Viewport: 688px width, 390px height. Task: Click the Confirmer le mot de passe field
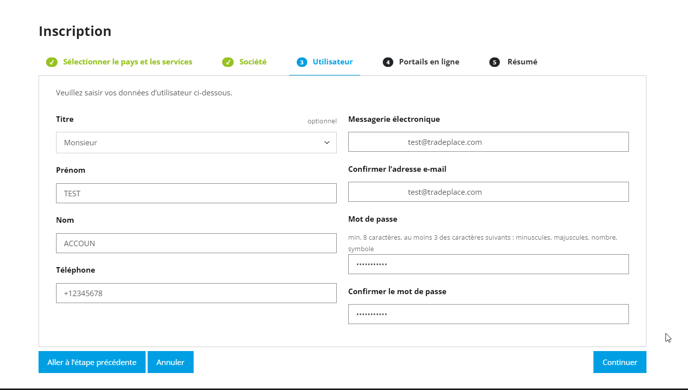pyautogui.click(x=488, y=314)
